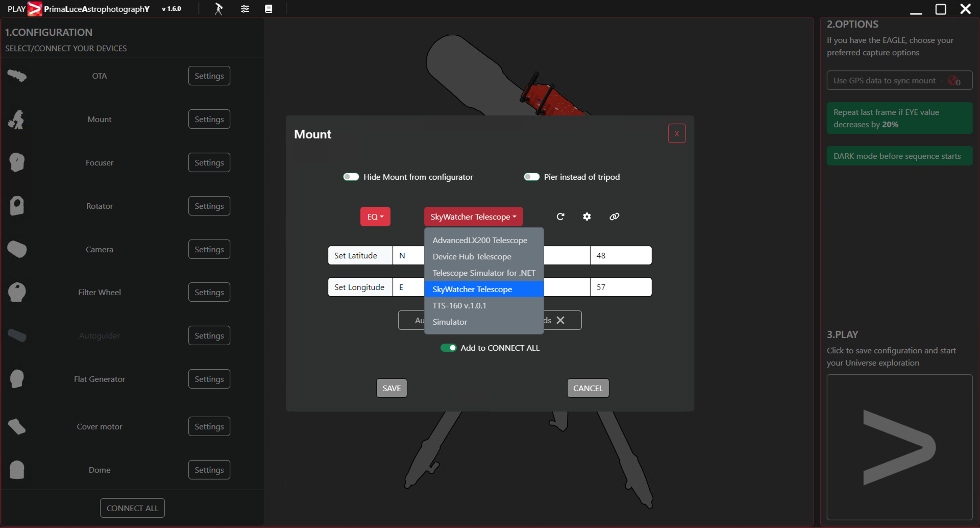Click the Autoguider device icon

[17, 335]
